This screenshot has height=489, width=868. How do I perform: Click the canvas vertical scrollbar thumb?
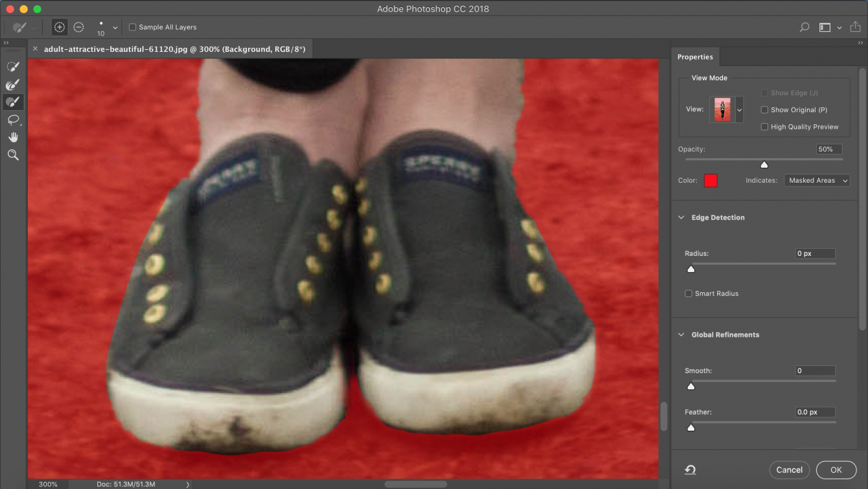pos(664,416)
